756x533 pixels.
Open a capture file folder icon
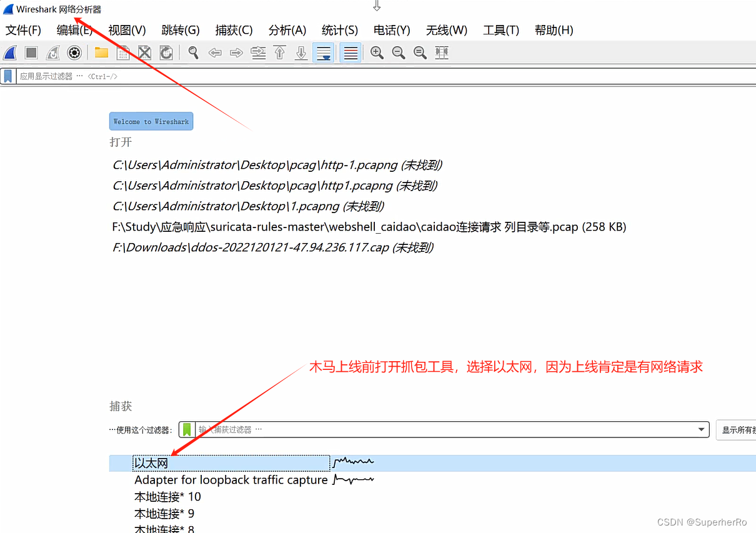click(101, 53)
